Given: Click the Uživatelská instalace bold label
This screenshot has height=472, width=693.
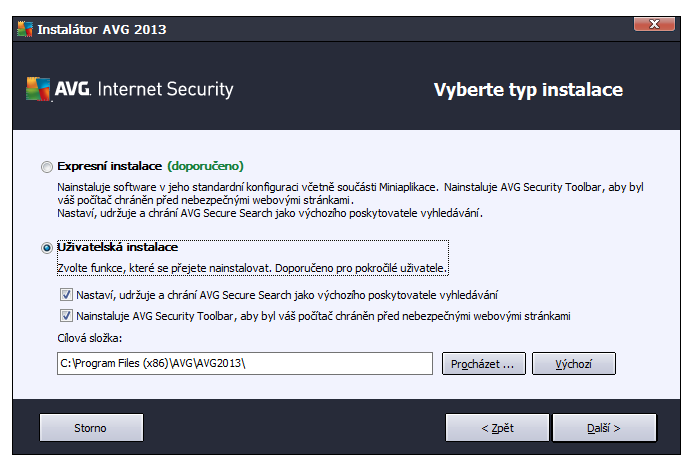Looking at the screenshot, I should (118, 247).
